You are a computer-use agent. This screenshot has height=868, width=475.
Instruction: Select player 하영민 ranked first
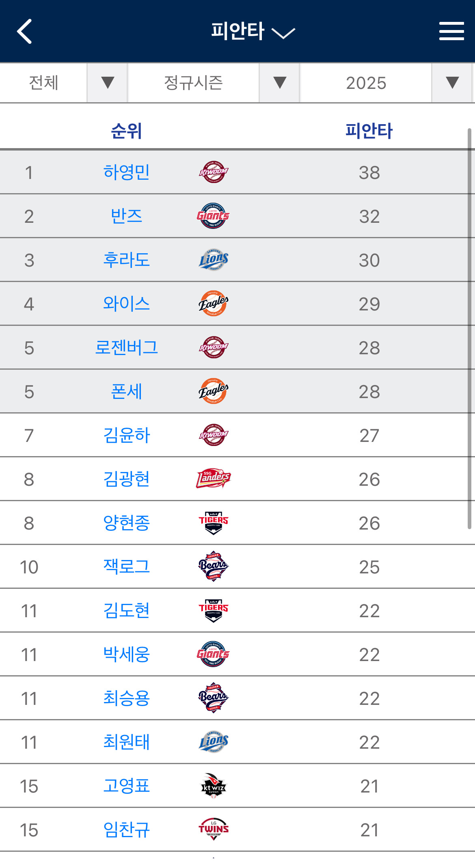tap(127, 172)
